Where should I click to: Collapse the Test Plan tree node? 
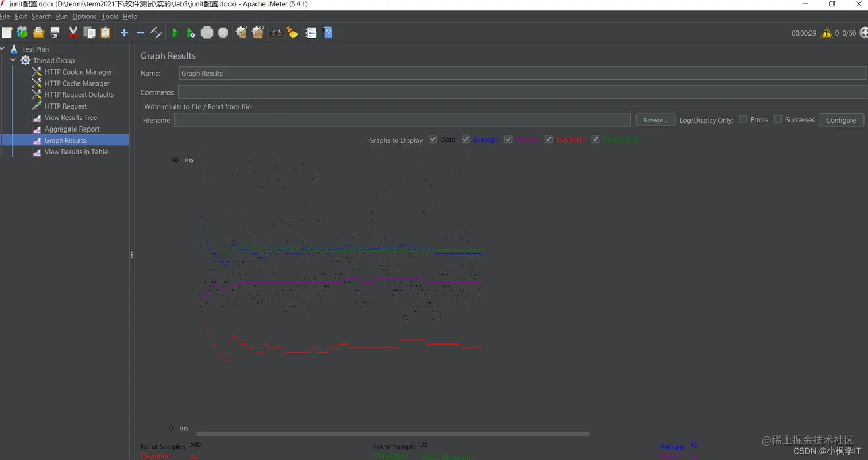pyautogui.click(x=3, y=49)
